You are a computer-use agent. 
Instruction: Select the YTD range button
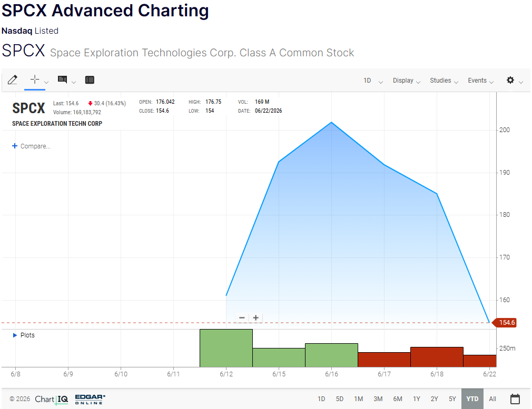pyautogui.click(x=472, y=399)
